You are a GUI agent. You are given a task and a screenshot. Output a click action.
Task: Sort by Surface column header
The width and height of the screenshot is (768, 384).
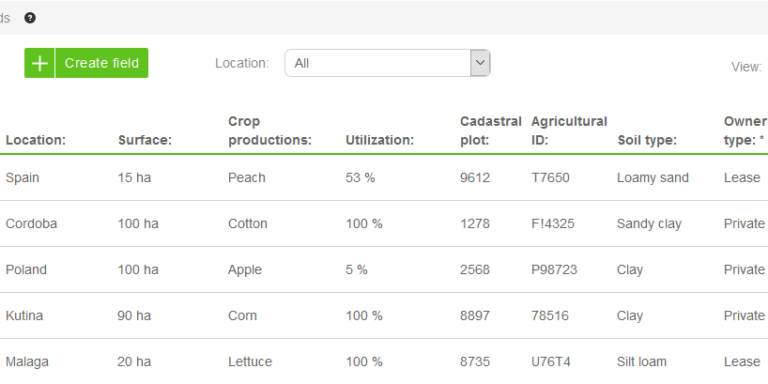(x=145, y=140)
